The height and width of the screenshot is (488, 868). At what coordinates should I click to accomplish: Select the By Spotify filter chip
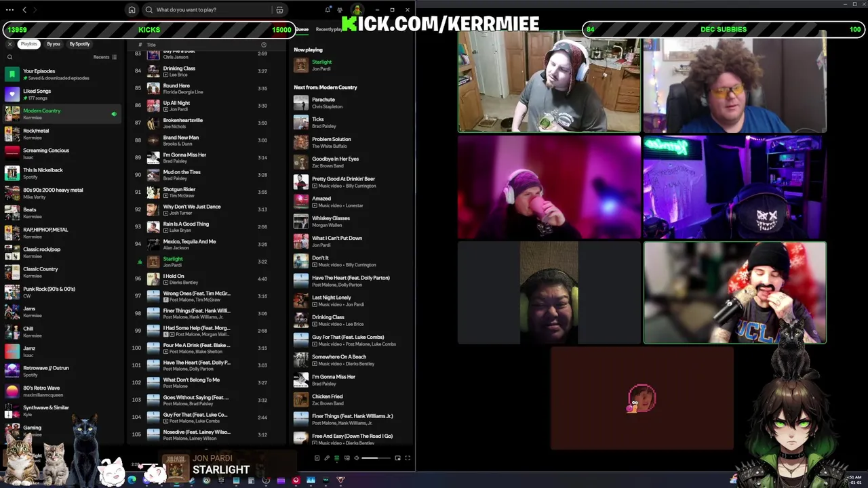point(79,44)
